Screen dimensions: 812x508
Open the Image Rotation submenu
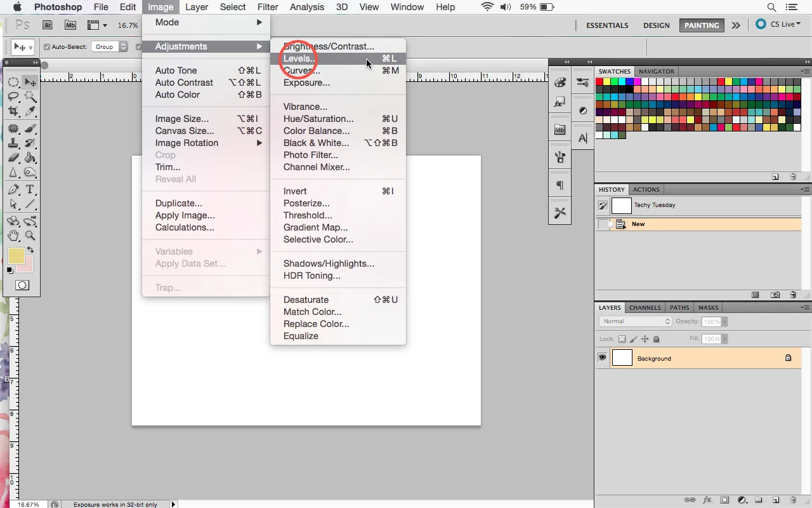(x=206, y=143)
